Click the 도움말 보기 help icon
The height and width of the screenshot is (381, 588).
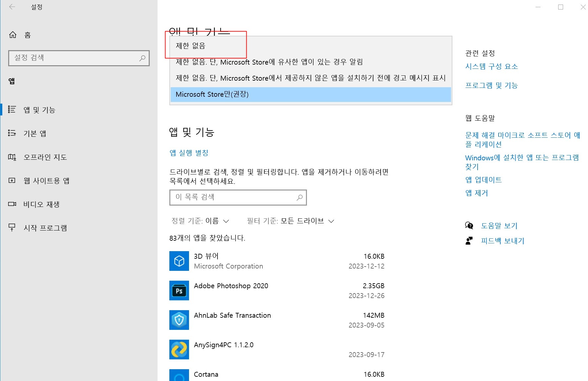(469, 226)
